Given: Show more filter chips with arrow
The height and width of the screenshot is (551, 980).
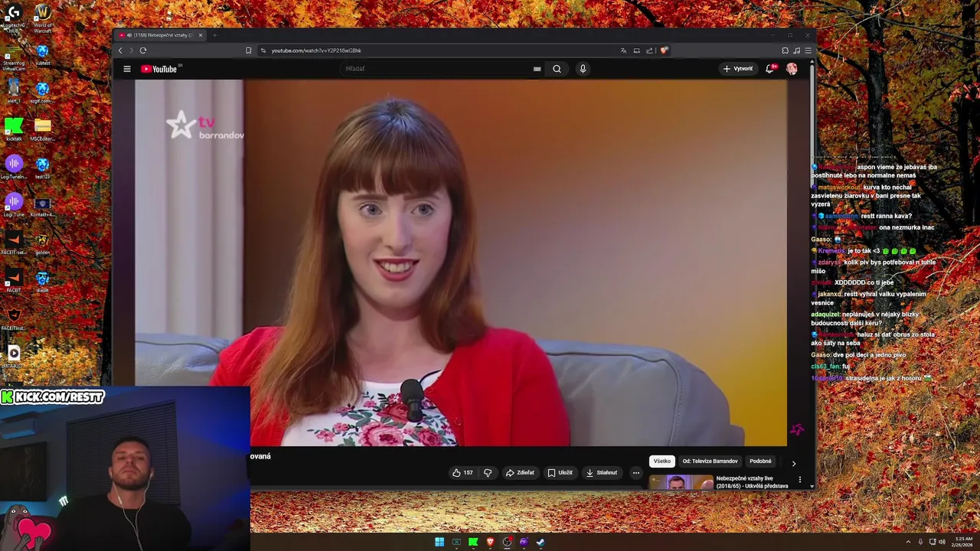Looking at the screenshot, I should click(793, 463).
